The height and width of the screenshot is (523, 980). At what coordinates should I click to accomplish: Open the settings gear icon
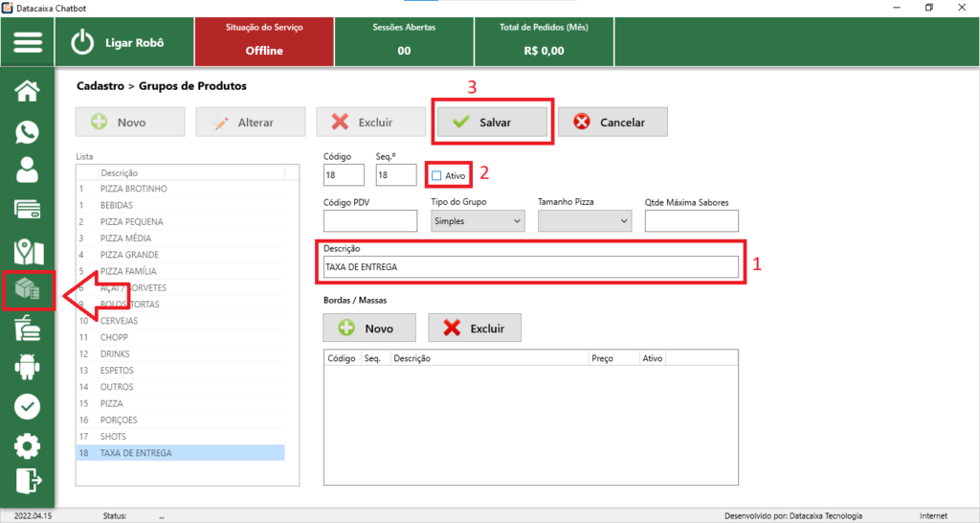pyautogui.click(x=28, y=445)
